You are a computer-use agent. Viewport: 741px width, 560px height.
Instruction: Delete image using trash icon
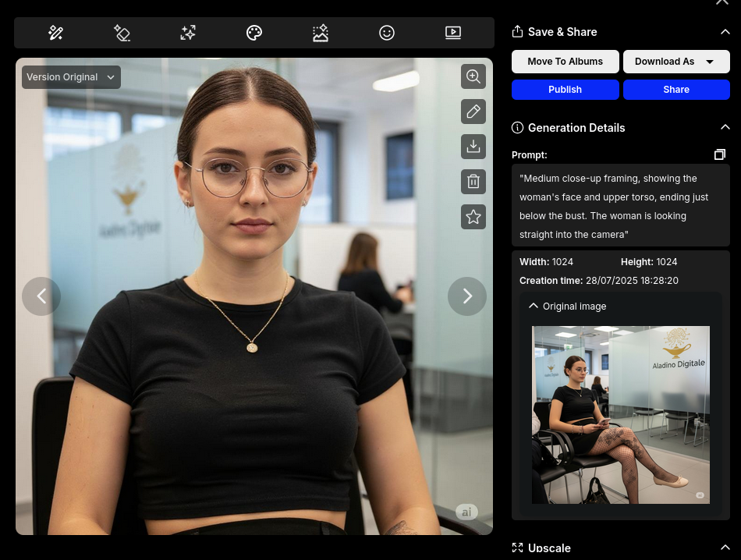pos(473,182)
